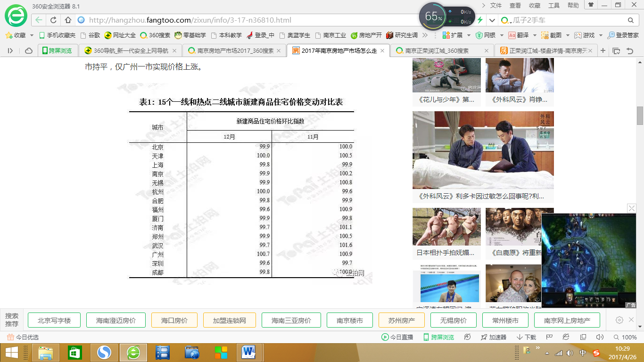The width and height of the screenshot is (644, 362).
Task: Click the browser skin shirt icon
Action: [590, 5]
